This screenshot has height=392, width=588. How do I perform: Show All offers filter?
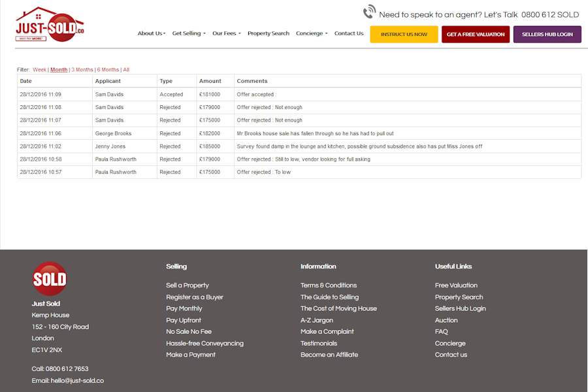(126, 70)
